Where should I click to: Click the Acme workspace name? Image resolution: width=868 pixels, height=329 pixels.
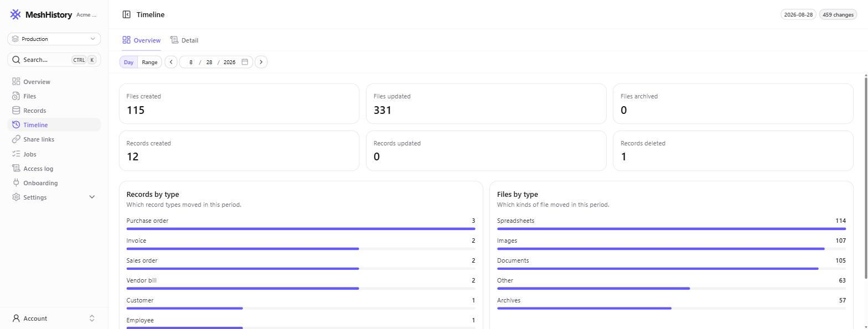86,15
